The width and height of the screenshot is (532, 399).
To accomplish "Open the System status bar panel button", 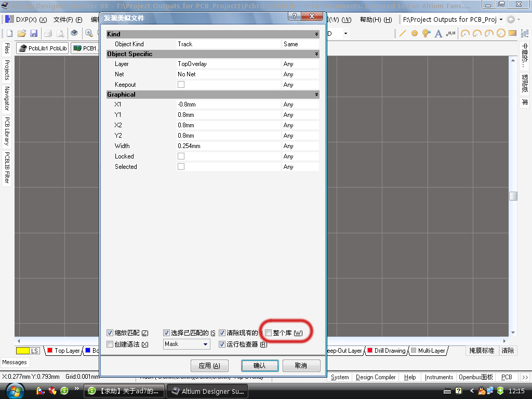I will 340,377.
